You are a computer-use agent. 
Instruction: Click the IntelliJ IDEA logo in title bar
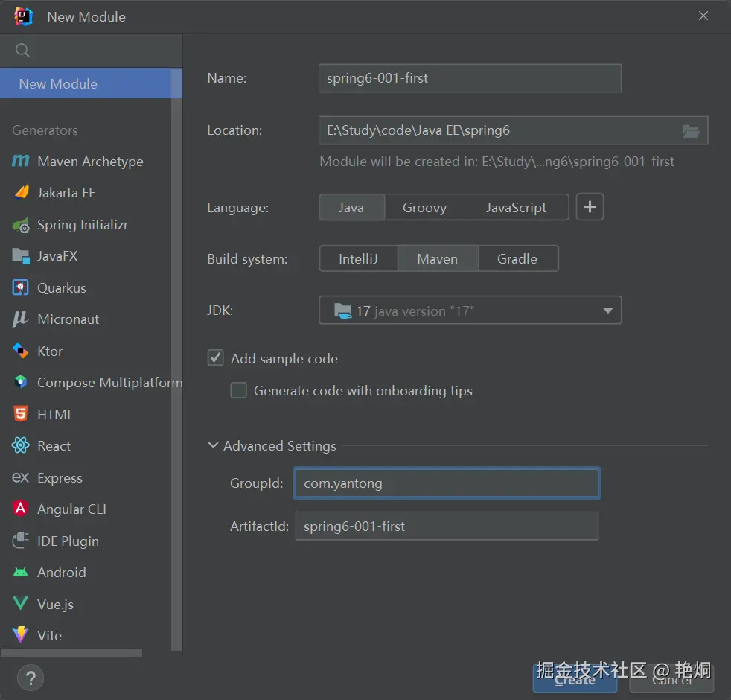(23, 17)
